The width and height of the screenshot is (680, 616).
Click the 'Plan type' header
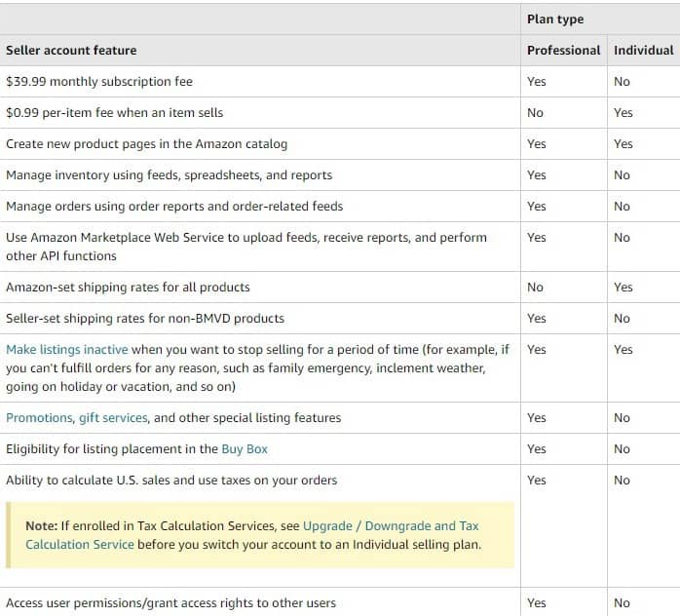555,19
